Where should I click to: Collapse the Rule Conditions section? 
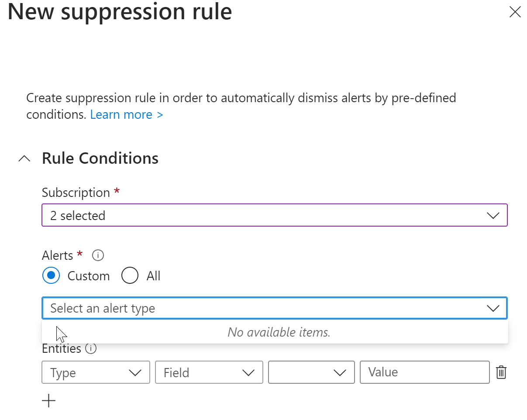coord(24,158)
